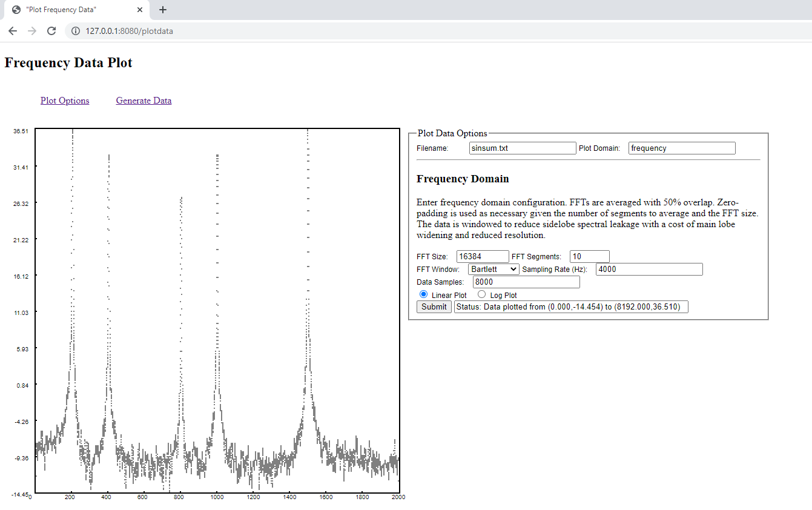Switch to the Plot Frequency Data tab
The image size is (812, 510).
coord(74,10)
